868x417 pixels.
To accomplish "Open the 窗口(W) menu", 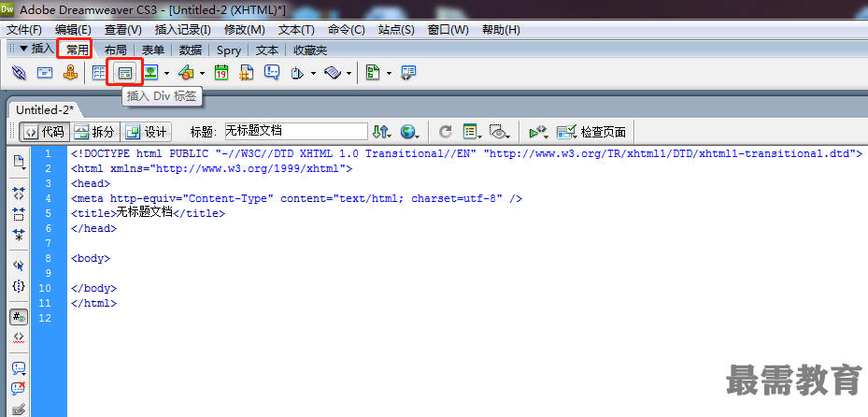I will point(448,30).
